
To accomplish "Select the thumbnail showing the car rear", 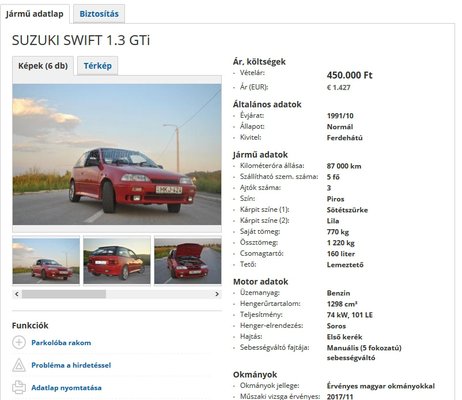I will pos(117,261).
